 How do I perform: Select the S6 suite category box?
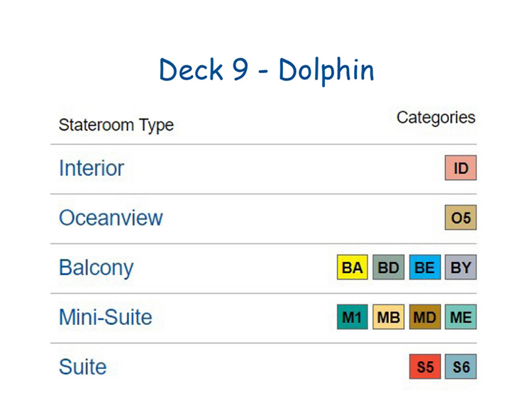(x=461, y=367)
